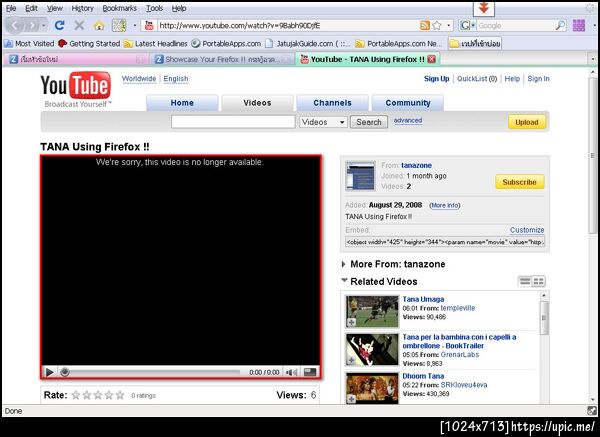Viewport: 600px width, 437px height.
Task: Toggle the video player size icon
Action: pos(310,372)
